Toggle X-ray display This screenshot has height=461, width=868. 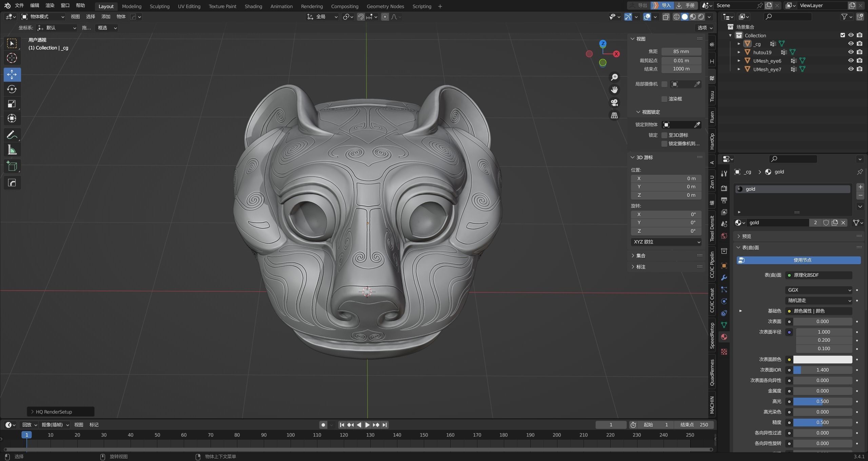coord(666,17)
